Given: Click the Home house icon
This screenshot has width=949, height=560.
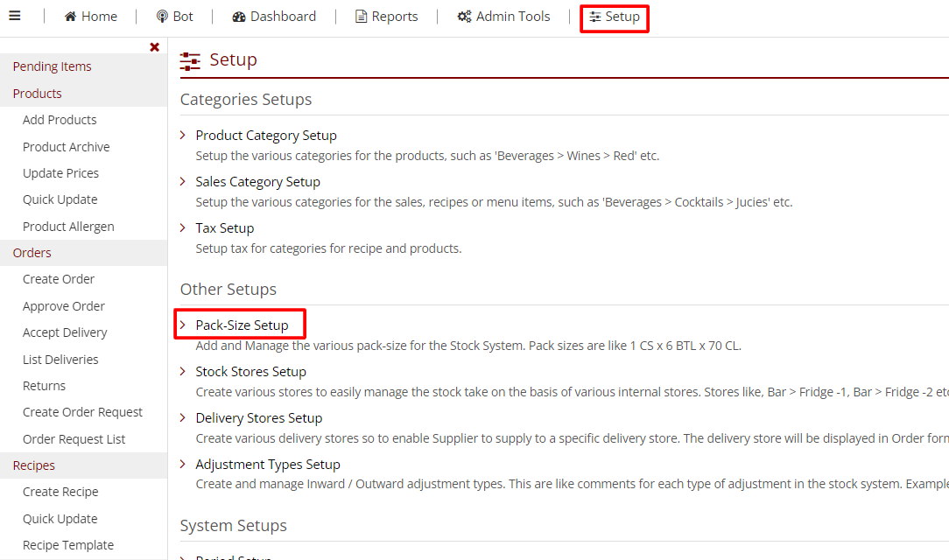Looking at the screenshot, I should click(71, 17).
